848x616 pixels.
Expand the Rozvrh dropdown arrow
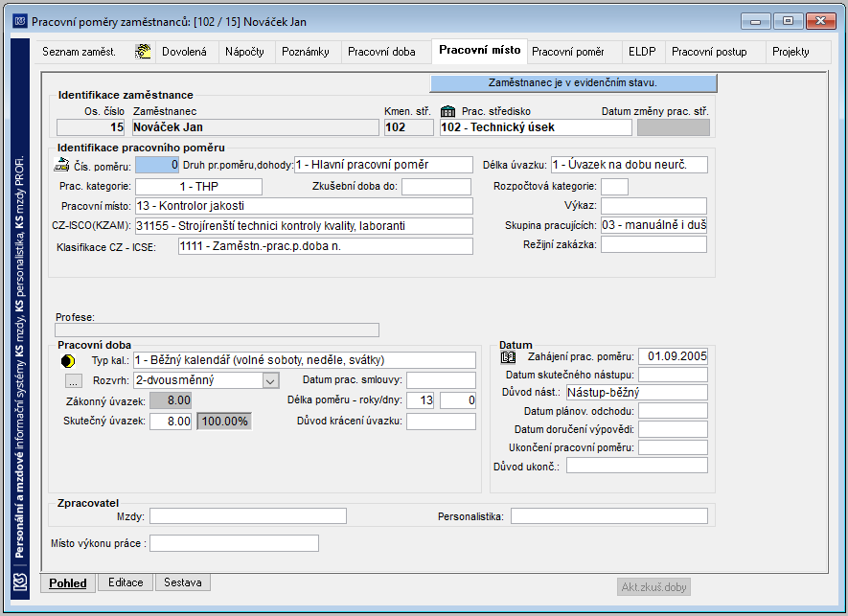click(x=271, y=380)
